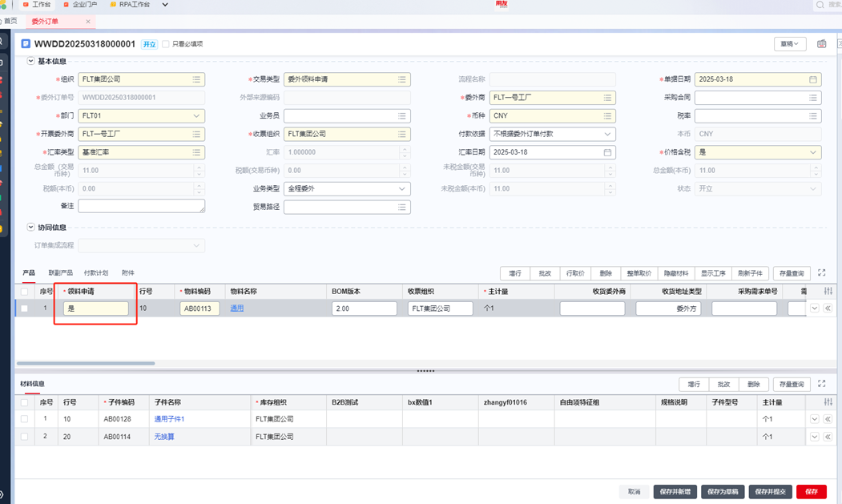Open the 组织 reference list icon
Screen dimensions: 842x504
click(196, 79)
